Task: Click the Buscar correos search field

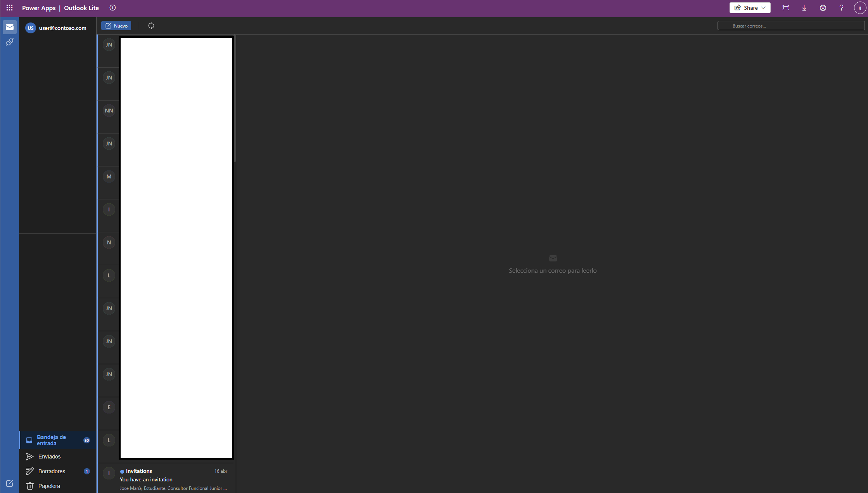Action: [x=791, y=26]
